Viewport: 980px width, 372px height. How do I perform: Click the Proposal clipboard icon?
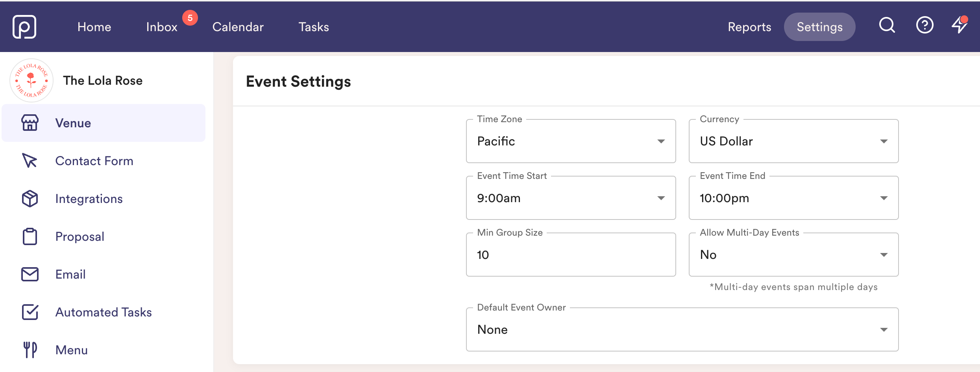coord(30,236)
